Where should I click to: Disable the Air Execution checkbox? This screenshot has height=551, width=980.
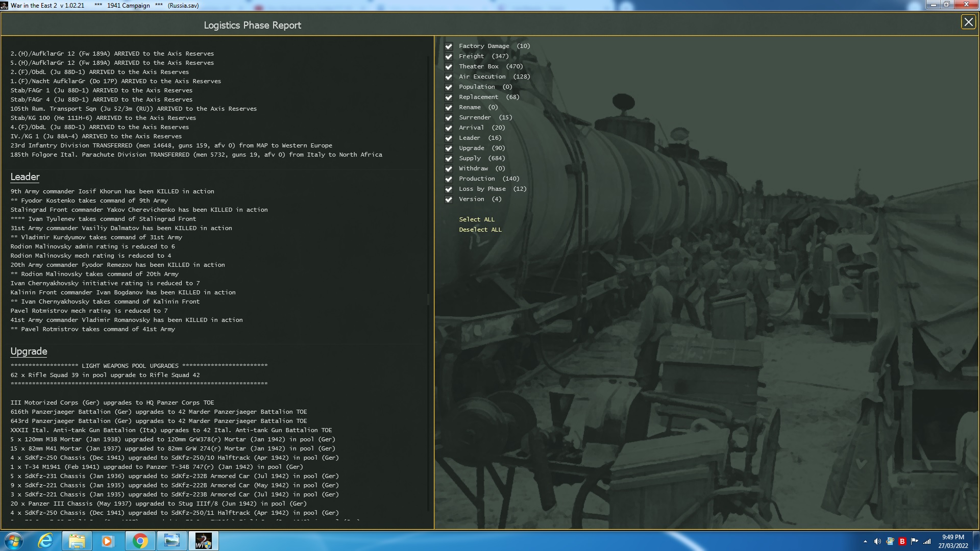(449, 77)
